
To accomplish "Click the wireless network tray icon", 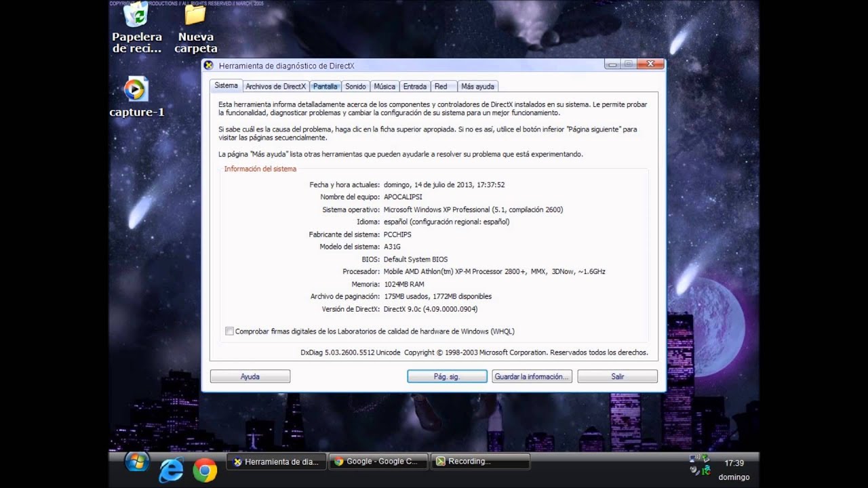I will pyautogui.click(x=694, y=458).
